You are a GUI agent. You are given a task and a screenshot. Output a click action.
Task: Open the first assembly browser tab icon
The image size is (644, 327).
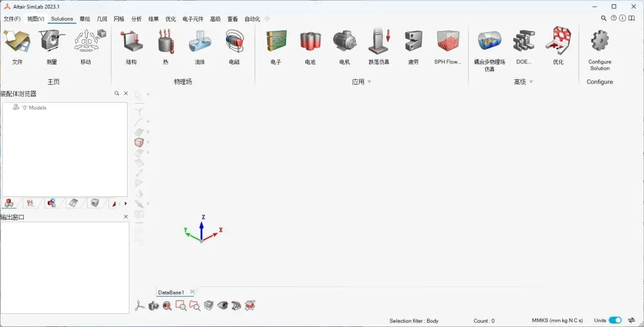tap(10, 203)
